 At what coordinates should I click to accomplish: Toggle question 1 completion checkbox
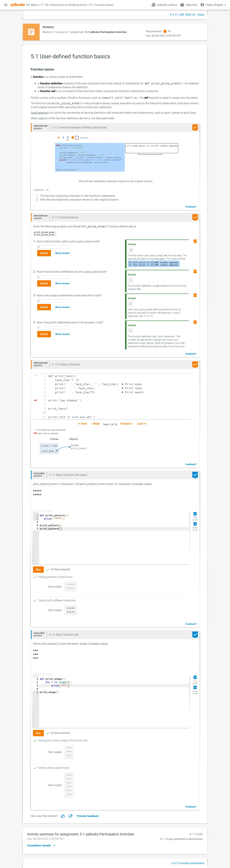[195, 241]
